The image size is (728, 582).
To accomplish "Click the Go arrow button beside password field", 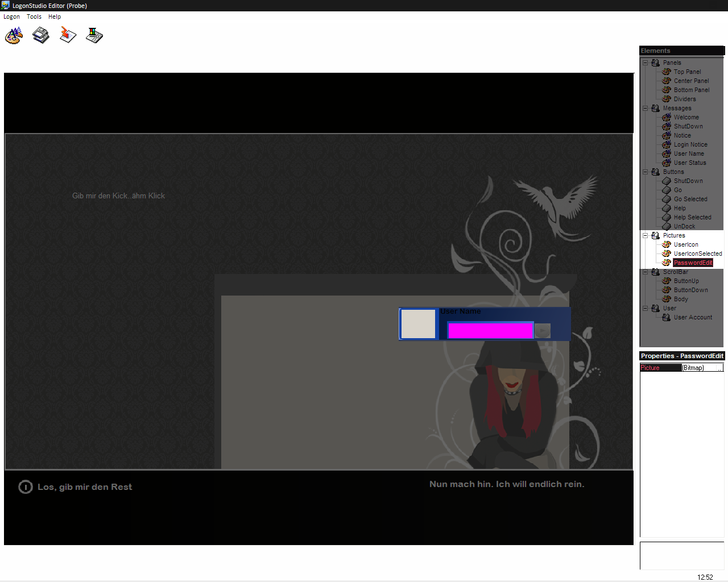I will tap(543, 331).
